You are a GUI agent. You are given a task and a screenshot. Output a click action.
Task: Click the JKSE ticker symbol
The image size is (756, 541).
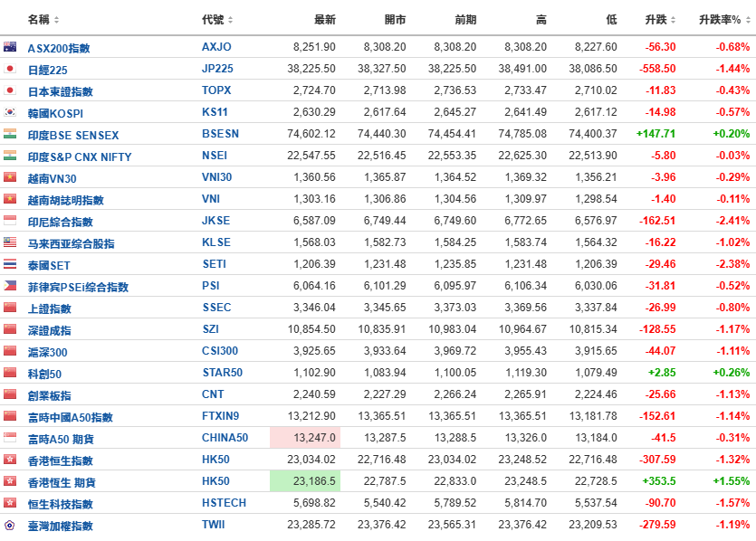coord(216,220)
